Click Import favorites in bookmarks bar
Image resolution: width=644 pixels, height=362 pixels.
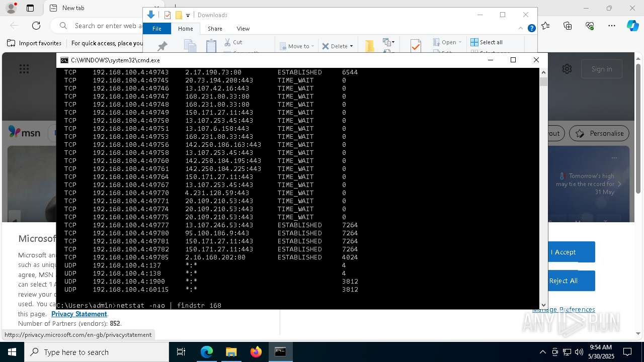34,43
